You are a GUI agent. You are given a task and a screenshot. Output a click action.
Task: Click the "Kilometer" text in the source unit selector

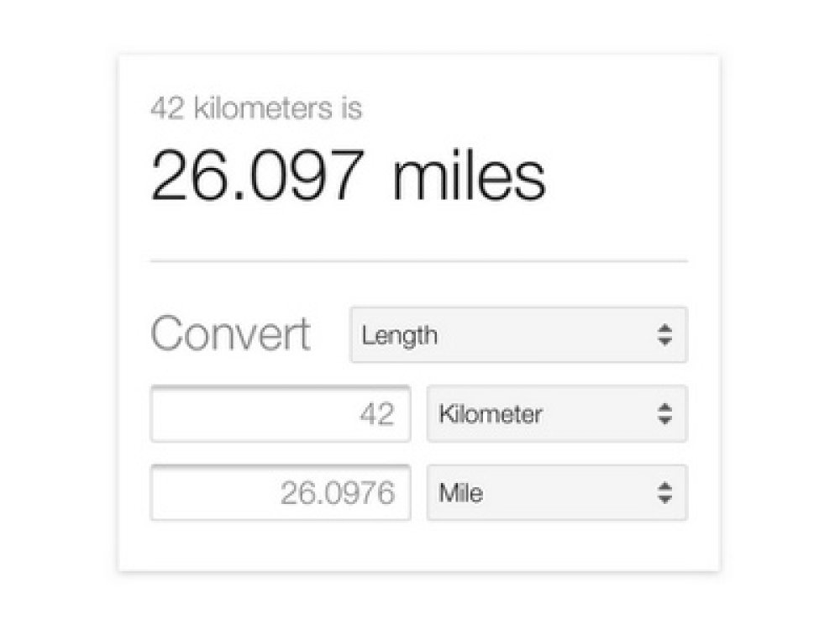(491, 414)
